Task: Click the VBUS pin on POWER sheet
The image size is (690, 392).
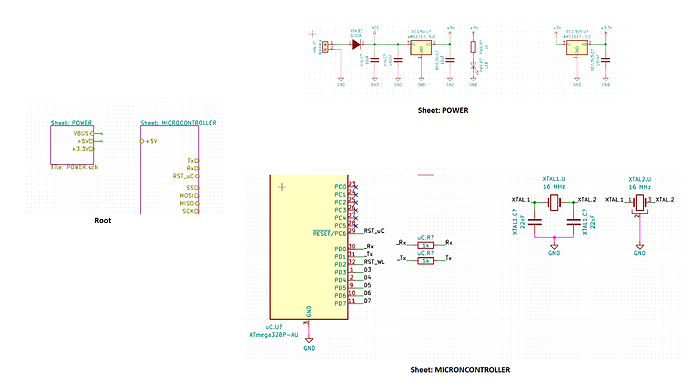Action: (x=84, y=133)
